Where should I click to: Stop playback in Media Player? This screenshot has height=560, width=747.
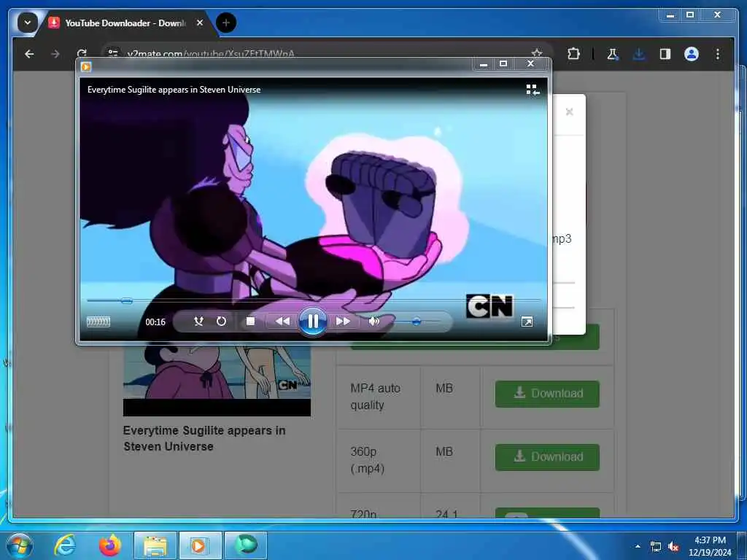point(250,322)
